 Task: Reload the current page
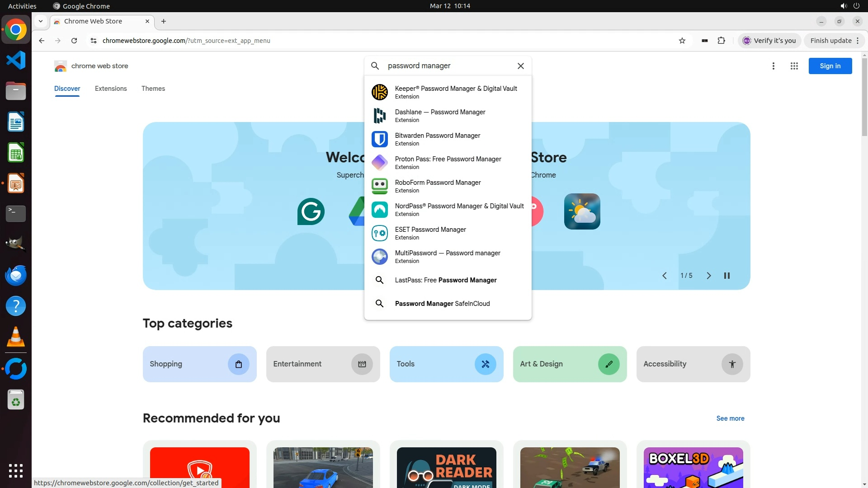tap(74, 41)
